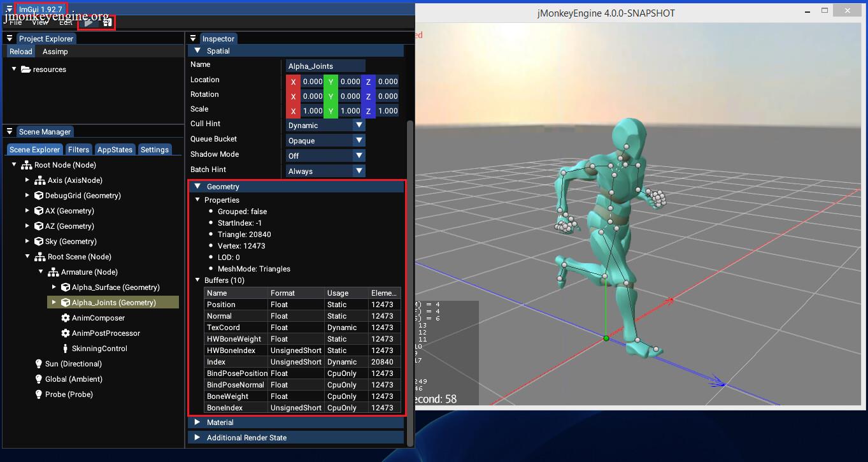This screenshot has height=462, width=868.
Task: Open the Queue Bucket dropdown
Action: coord(325,141)
